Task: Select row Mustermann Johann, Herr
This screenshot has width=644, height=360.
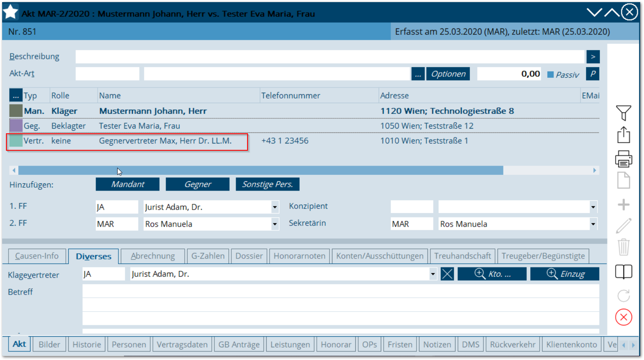Action: 304,111
